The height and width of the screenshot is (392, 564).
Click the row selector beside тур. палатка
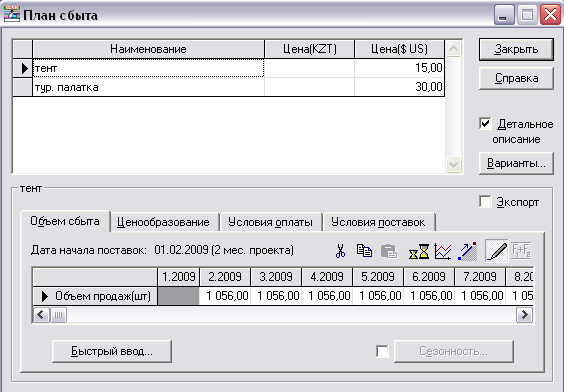pos(23,87)
